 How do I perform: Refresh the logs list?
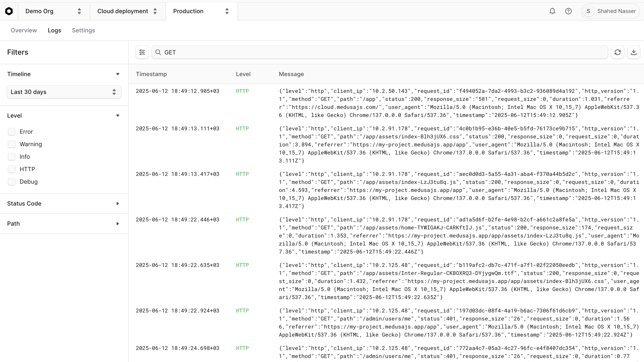pos(617,52)
